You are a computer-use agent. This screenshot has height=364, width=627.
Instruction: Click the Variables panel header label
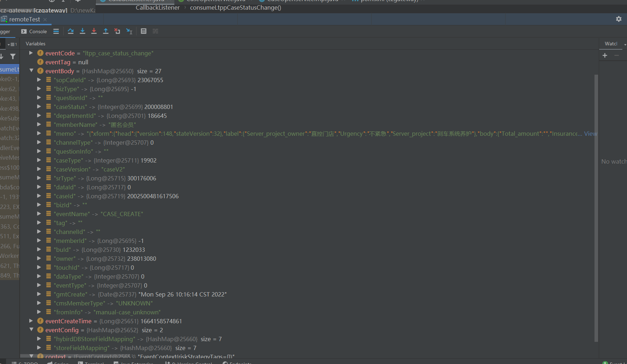click(35, 44)
